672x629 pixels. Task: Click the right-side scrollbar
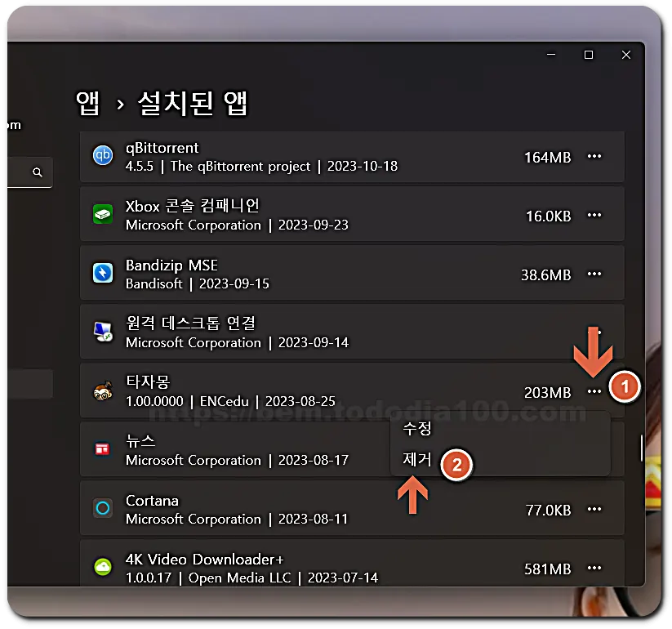[642, 447]
